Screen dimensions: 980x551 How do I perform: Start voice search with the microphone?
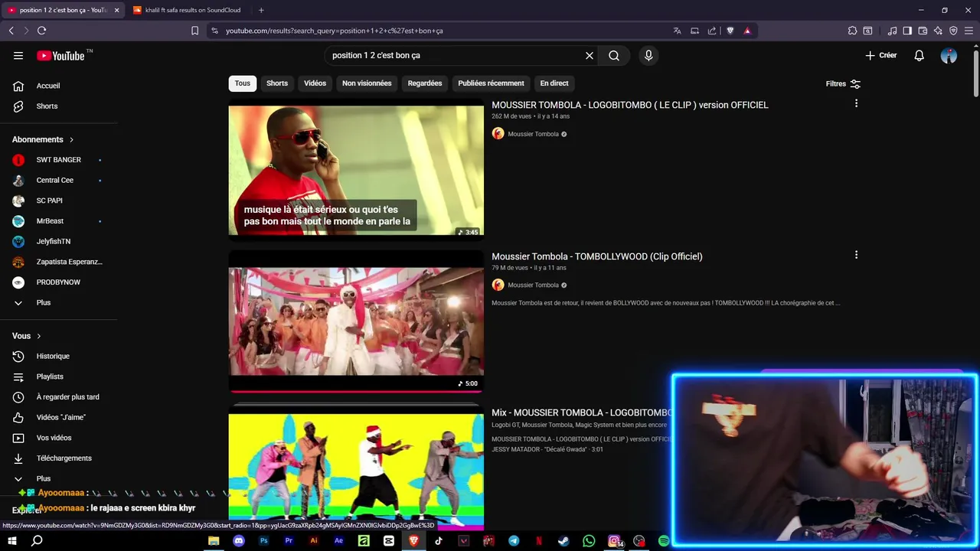[648, 55]
